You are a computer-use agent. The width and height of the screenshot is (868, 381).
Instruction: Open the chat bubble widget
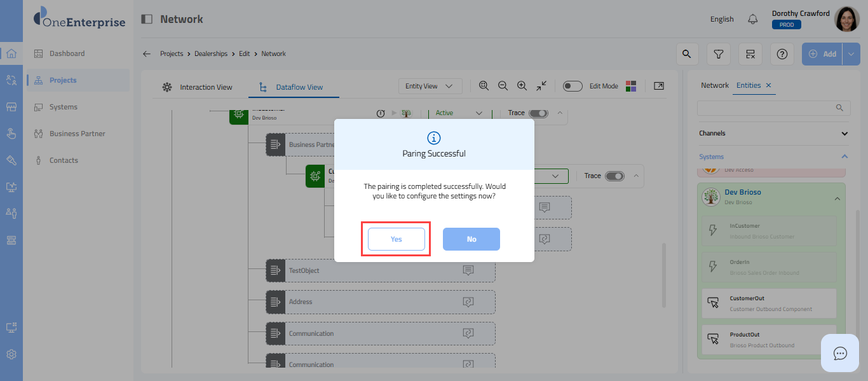[x=840, y=353]
